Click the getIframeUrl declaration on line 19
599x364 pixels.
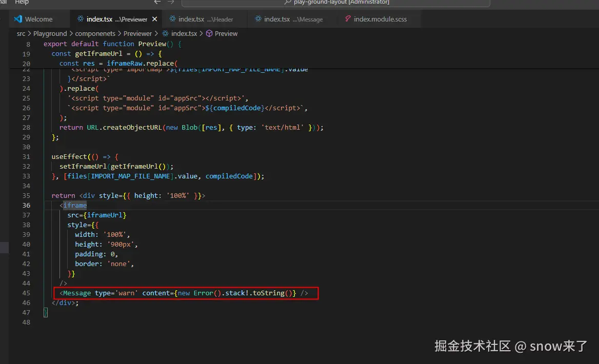(x=98, y=54)
